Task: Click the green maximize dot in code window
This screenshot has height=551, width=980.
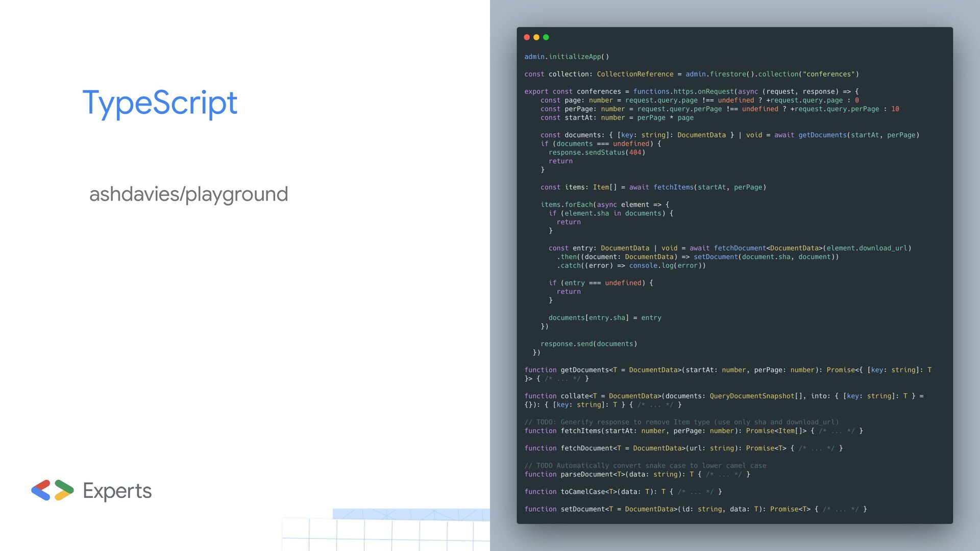Action: [546, 37]
